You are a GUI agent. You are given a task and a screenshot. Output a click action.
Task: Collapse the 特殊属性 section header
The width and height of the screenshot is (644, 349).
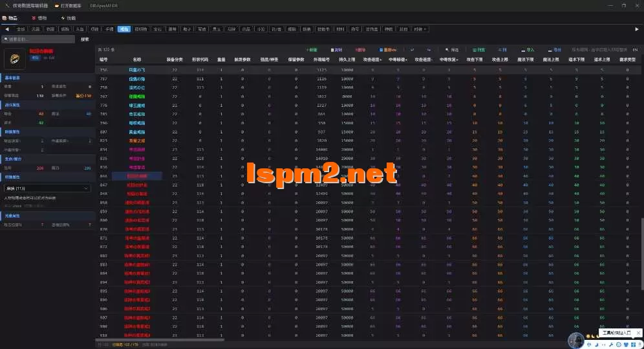[48, 177]
